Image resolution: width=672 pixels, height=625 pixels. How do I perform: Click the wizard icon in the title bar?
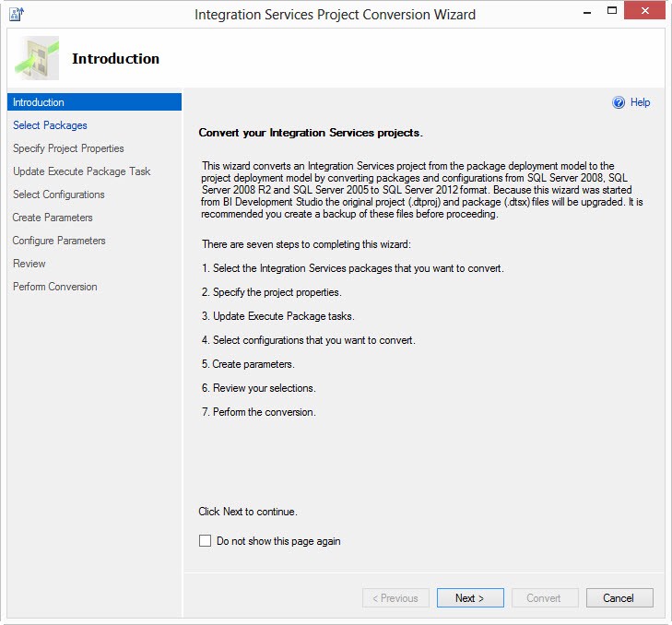(16, 15)
